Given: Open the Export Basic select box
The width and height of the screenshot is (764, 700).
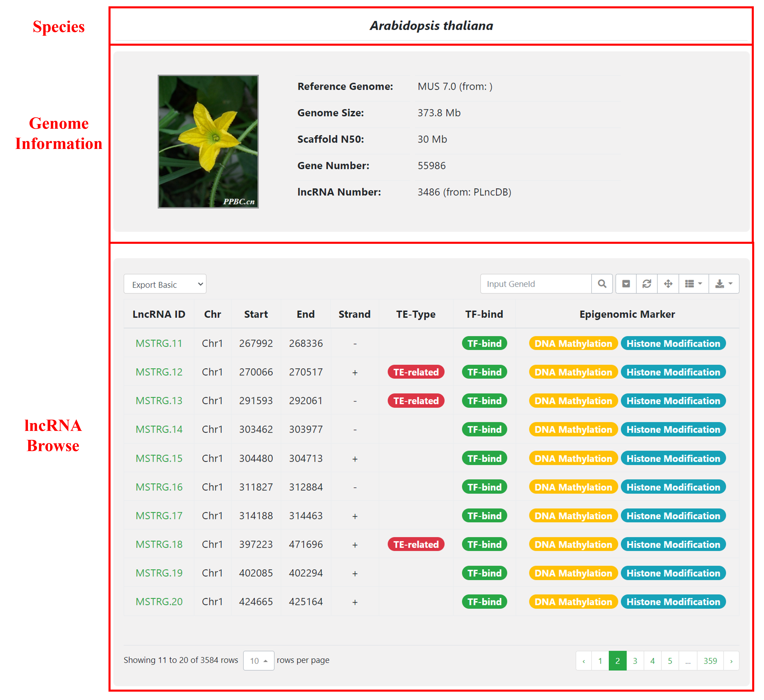Looking at the screenshot, I should pyautogui.click(x=165, y=284).
